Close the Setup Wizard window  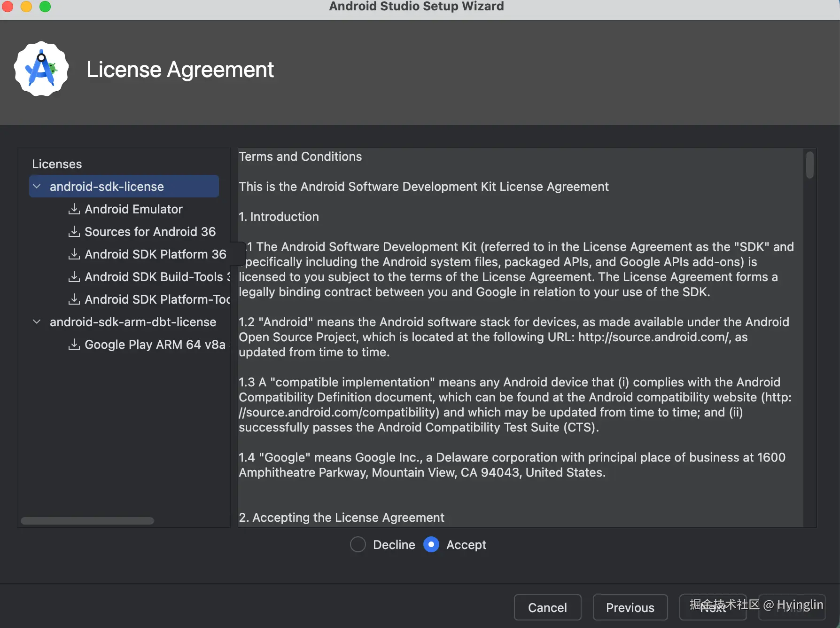click(7, 6)
